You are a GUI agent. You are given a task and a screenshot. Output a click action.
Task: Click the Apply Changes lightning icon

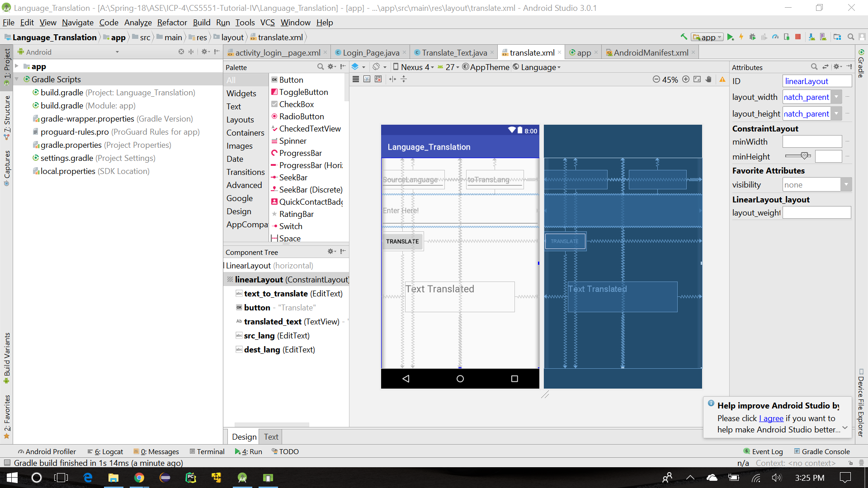pyautogui.click(x=741, y=37)
